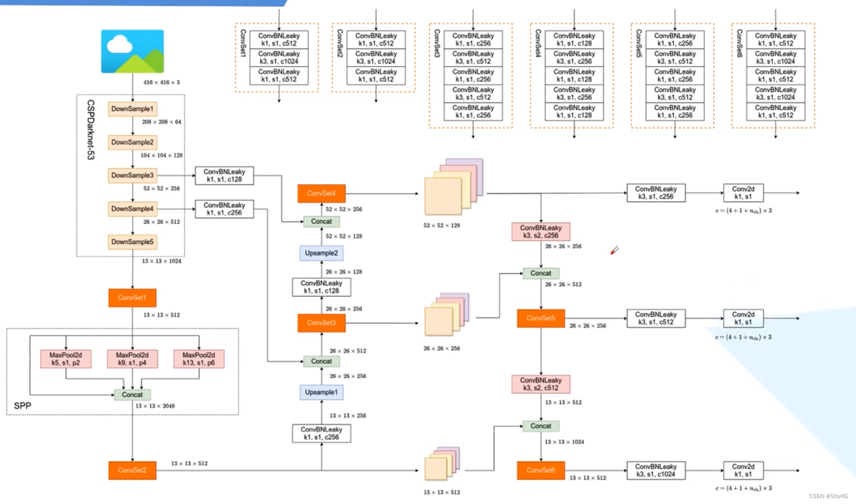Click the orange ConvSet5 block
This screenshot has height=504, width=856.
(541, 318)
